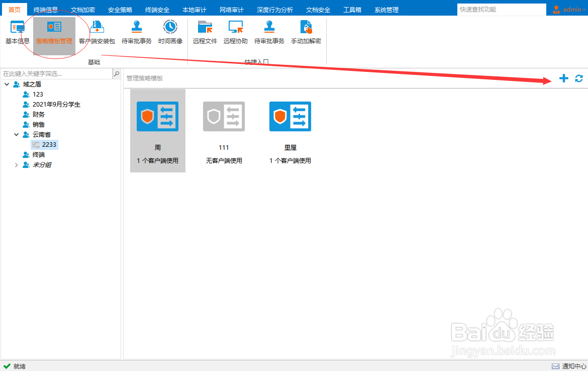
Task: Click the "无客户端使用" text under 111
Action: (x=224, y=160)
